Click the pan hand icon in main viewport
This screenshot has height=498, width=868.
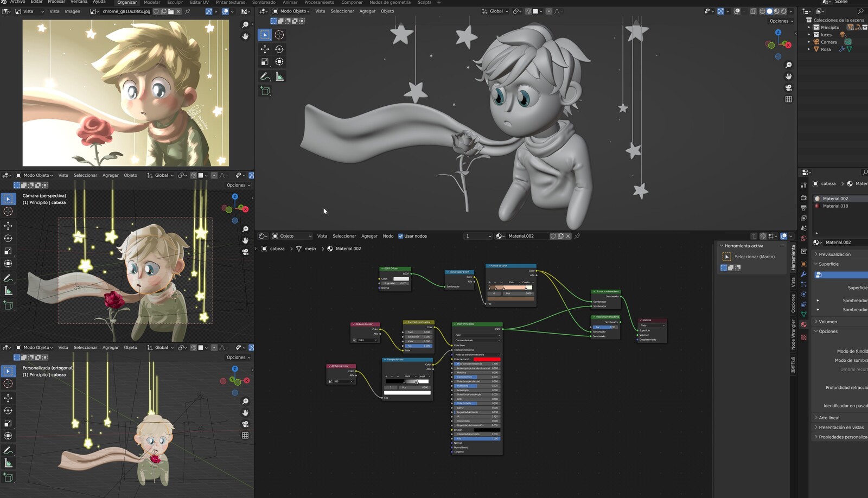pyautogui.click(x=788, y=76)
